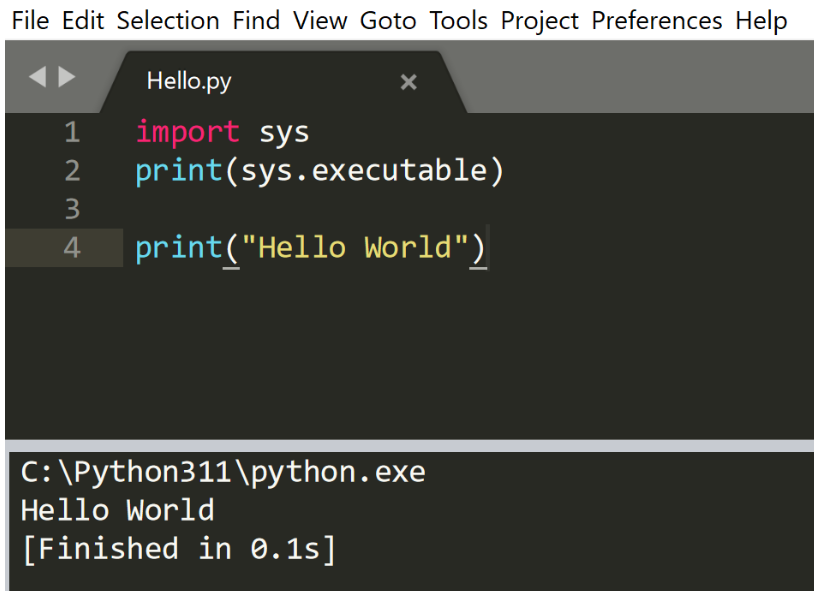Open the Preferences menu
Image resolution: width=814 pixels, height=591 pixels.
click(x=657, y=20)
